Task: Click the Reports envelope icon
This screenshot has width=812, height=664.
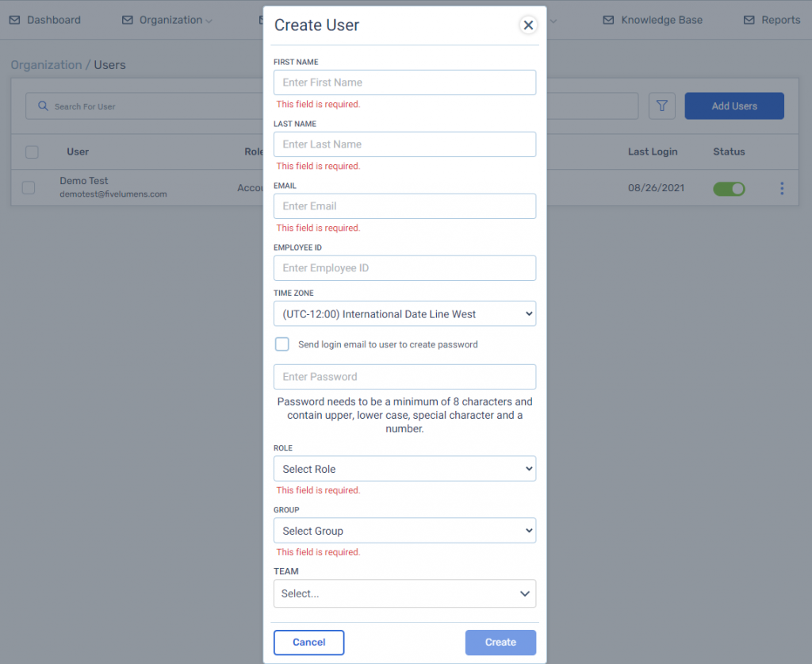Action: coord(749,20)
